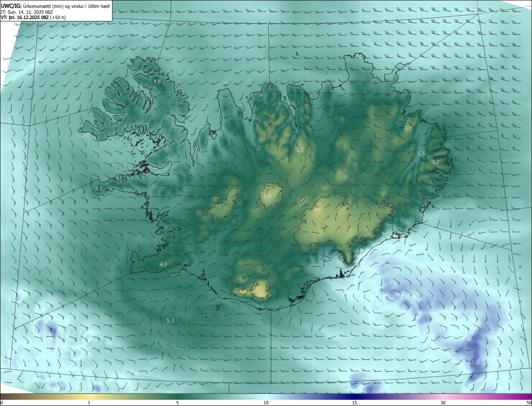Click the initial time line "IT: Sun. 14. 12. 2025 06Z"
The image size is (532, 406).
point(27,12)
